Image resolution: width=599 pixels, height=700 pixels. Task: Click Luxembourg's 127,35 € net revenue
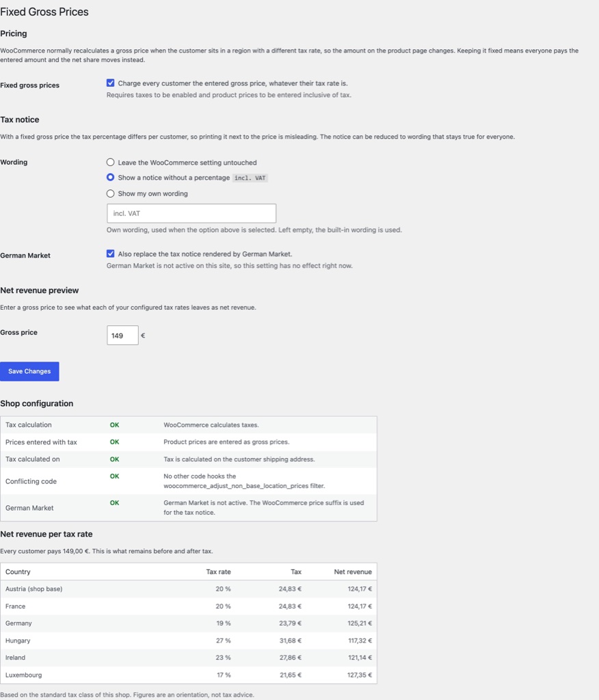360,675
